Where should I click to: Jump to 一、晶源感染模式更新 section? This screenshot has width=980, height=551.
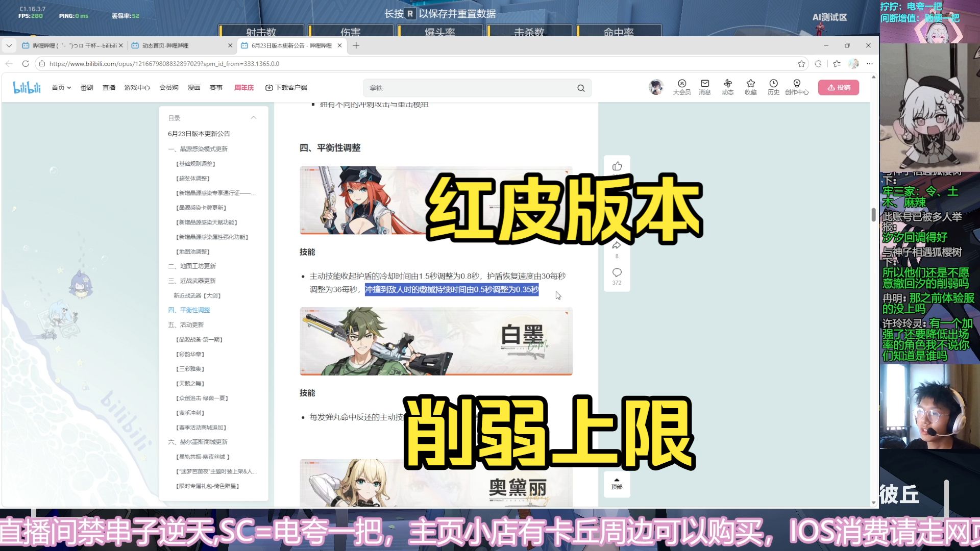(198, 149)
